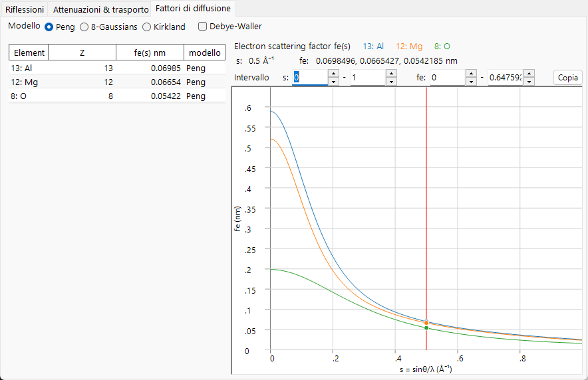Click the fe maximum input field
588x380 pixels.
click(x=506, y=78)
